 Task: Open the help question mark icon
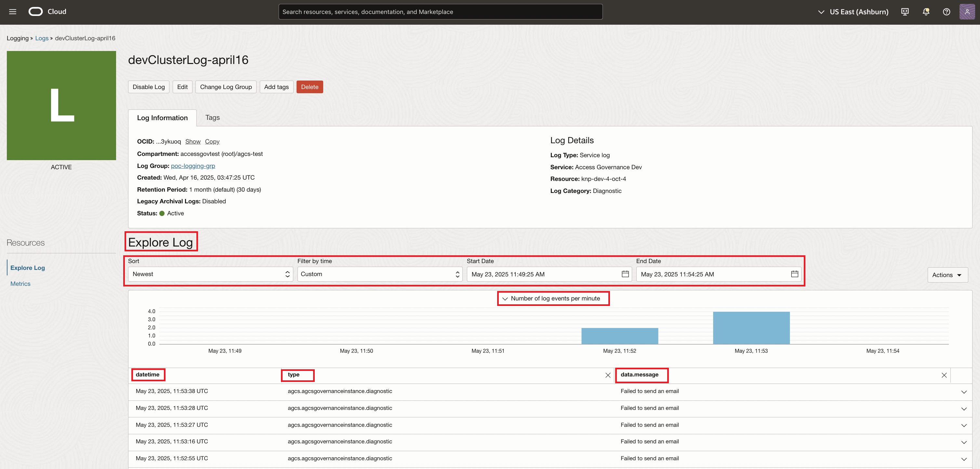click(946, 12)
